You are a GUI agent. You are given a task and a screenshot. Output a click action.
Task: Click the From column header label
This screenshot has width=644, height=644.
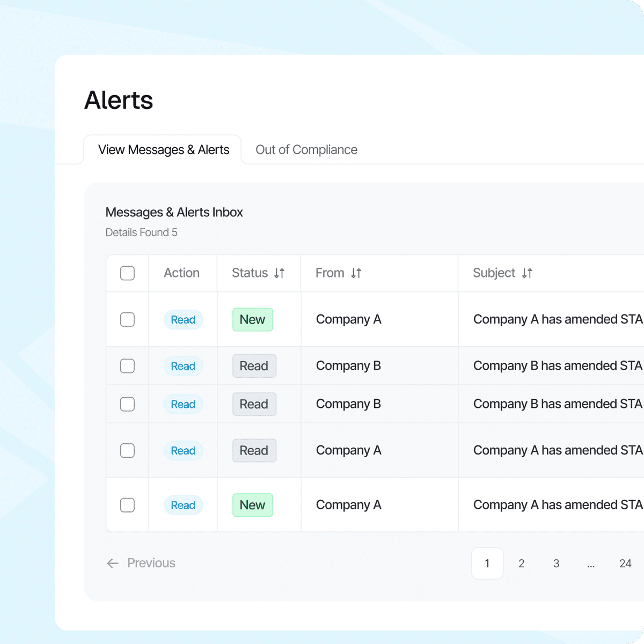(330, 273)
